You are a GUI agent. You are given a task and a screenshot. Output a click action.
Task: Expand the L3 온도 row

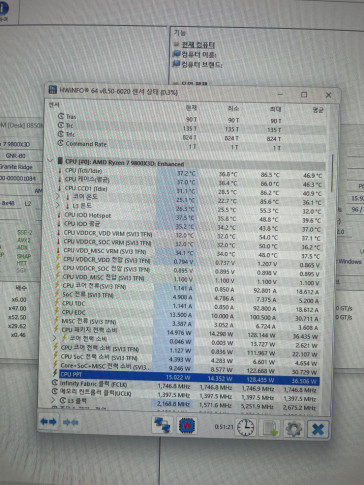coord(58,206)
